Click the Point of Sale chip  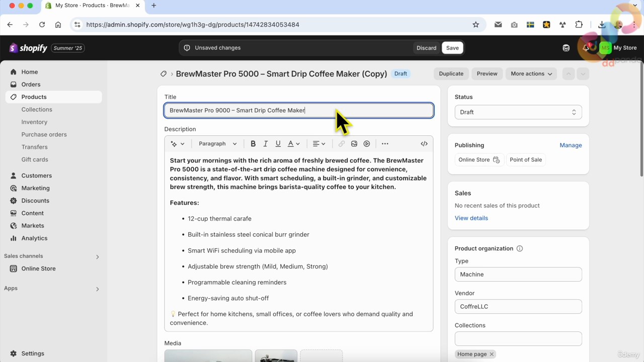526,160
